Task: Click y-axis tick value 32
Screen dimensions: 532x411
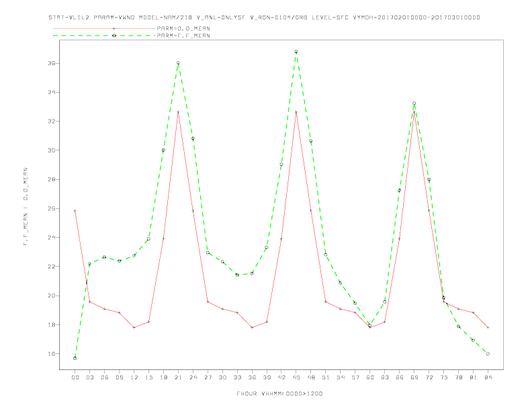Action: point(52,122)
